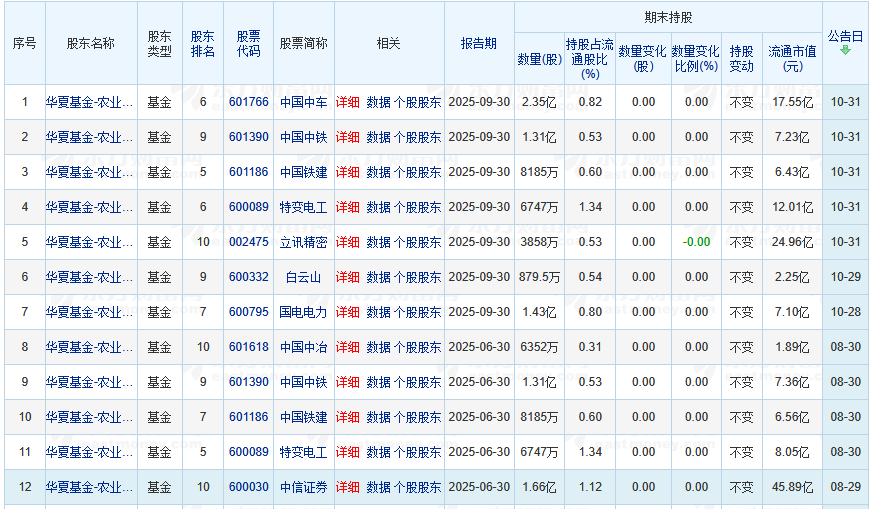872x509 pixels.
Task: Click 流通市值(元) column header
Action: click(792, 59)
